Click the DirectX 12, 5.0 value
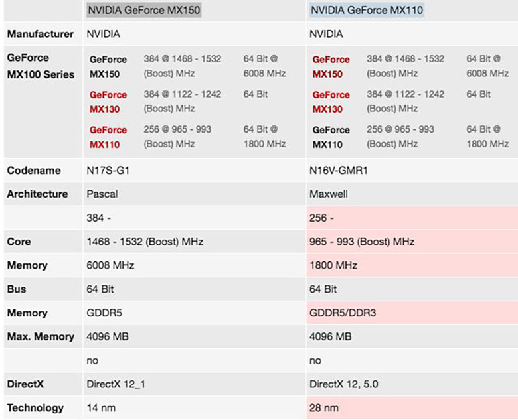This screenshot has height=420, width=518. [x=343, y=384]
